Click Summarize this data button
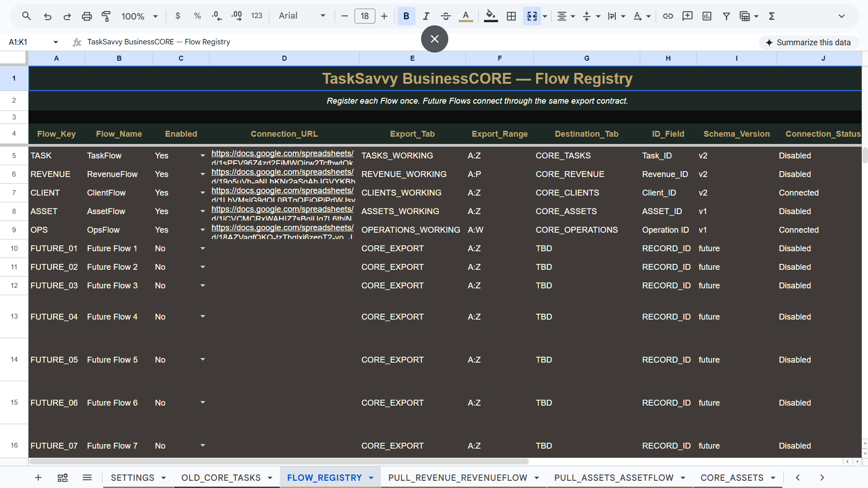The image size is (868, 488). pos(808,43)
